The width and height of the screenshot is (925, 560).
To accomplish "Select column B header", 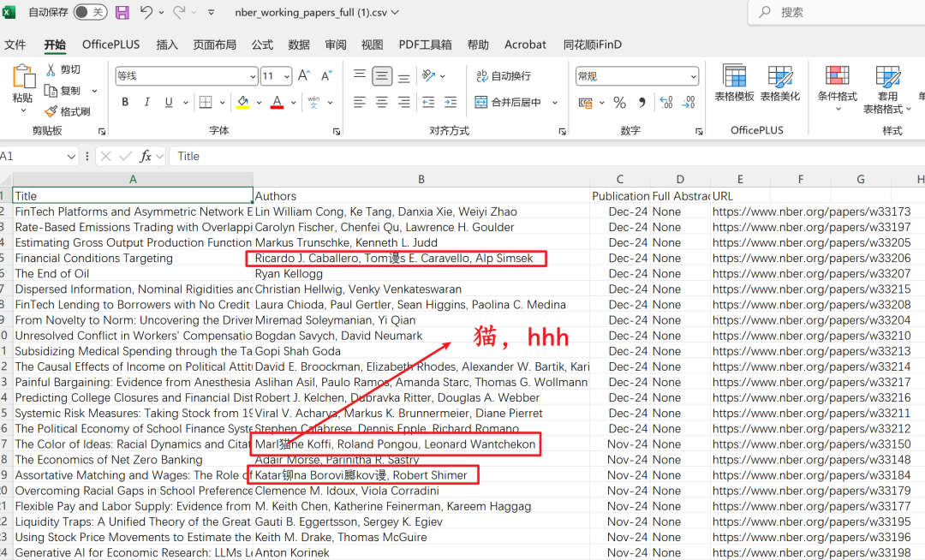I will point(421,179).
